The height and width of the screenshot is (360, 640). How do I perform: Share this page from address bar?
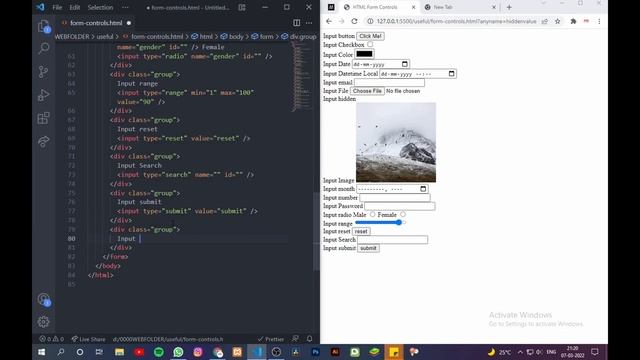pyautogui.click(x=544, y=21)
